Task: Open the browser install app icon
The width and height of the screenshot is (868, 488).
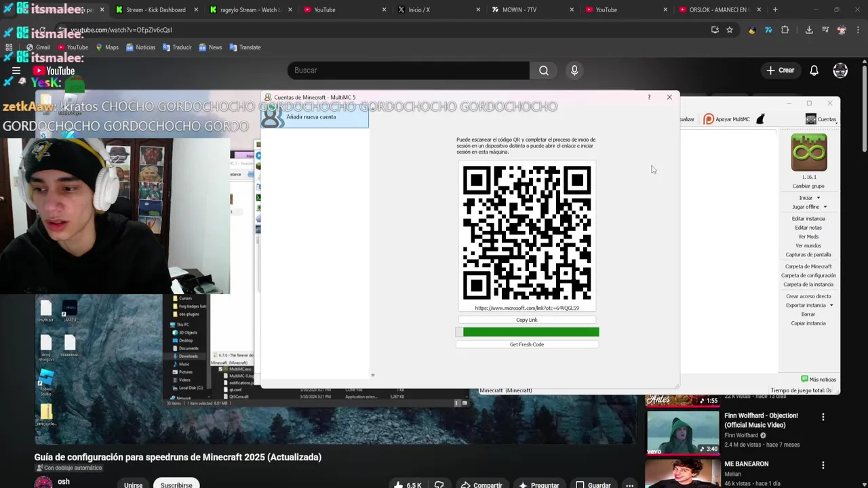Action: click(715, 30)
